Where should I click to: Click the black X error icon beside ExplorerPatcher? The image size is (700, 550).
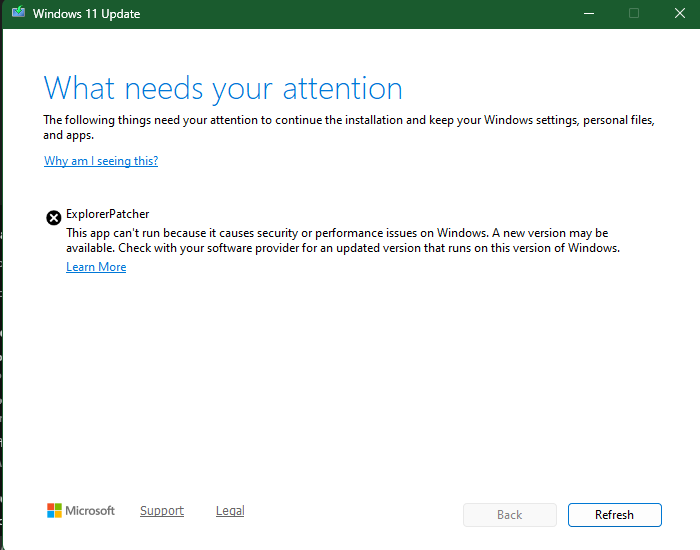(x=54, y=218)
